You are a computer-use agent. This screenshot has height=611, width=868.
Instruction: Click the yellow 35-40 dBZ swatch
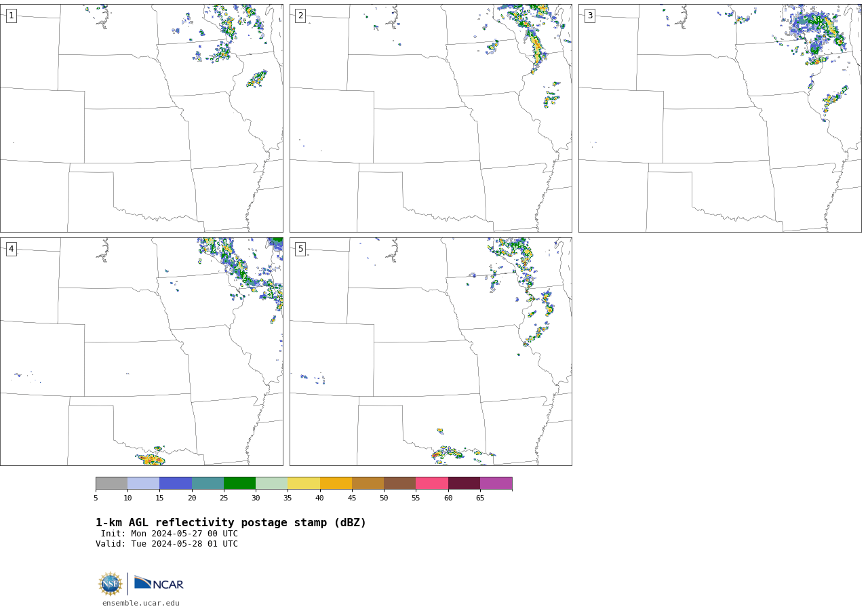[x=304, y=484]
